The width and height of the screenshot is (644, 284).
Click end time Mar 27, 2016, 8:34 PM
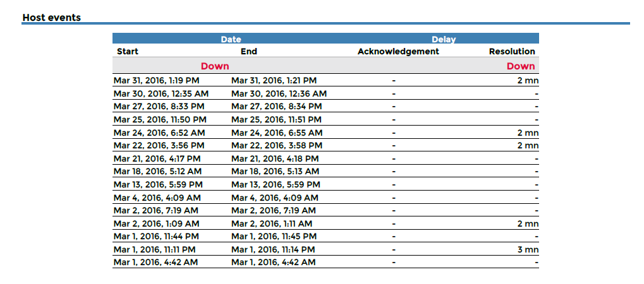(276, 107)
